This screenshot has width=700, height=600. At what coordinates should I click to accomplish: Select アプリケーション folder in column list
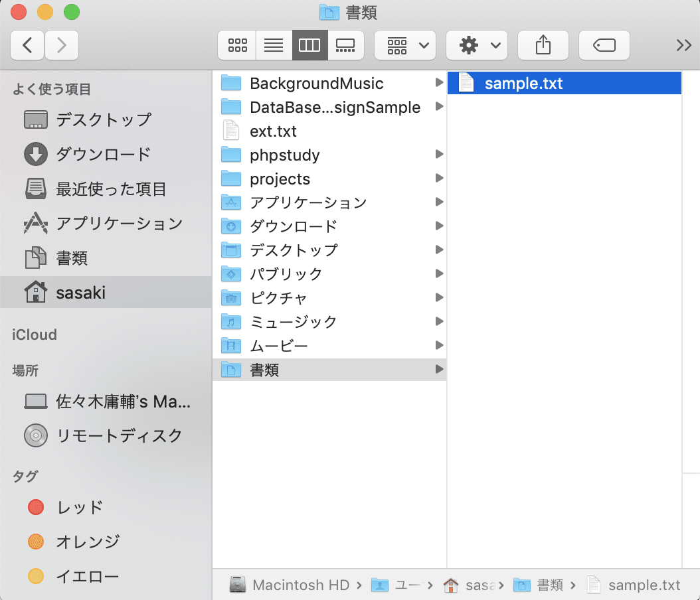point(329,202)
